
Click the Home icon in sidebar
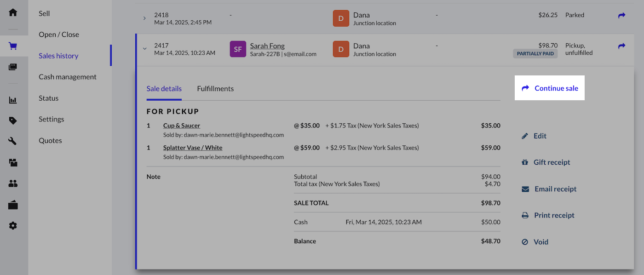[x=13, y=12]
